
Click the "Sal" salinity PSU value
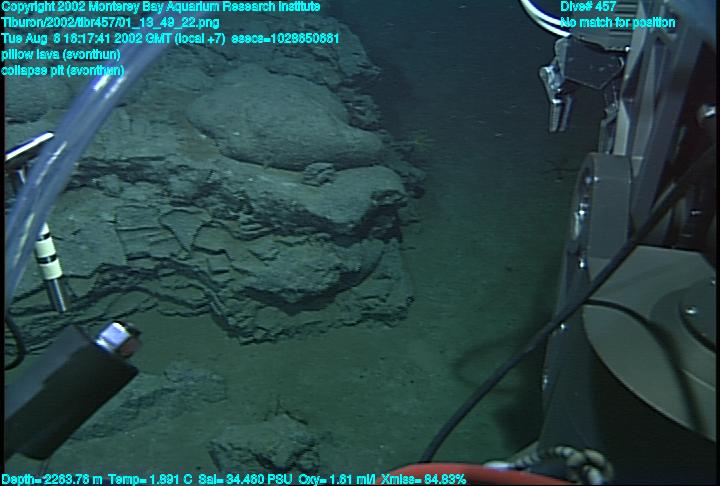(x=245, y=480)
